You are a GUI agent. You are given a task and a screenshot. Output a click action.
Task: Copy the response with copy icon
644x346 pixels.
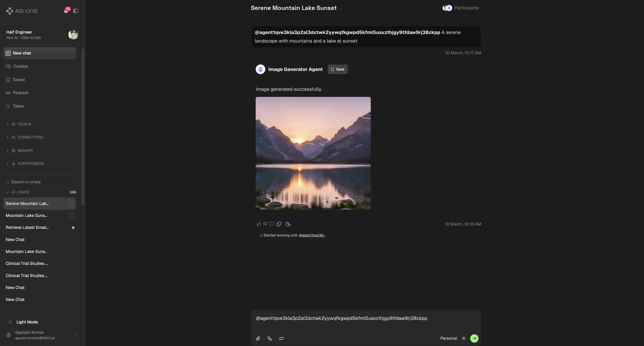pos(279,224)
